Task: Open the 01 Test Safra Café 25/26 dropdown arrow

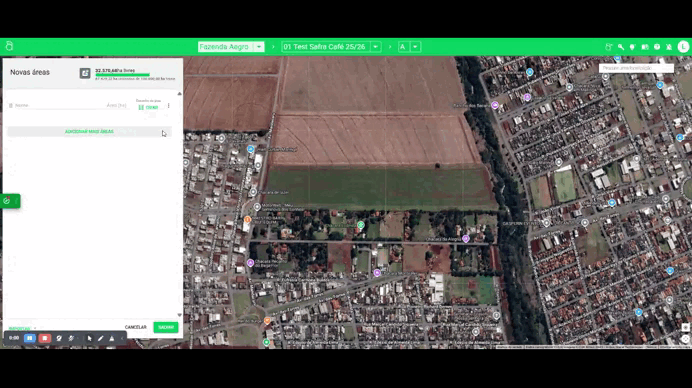Action: [376, 47]
